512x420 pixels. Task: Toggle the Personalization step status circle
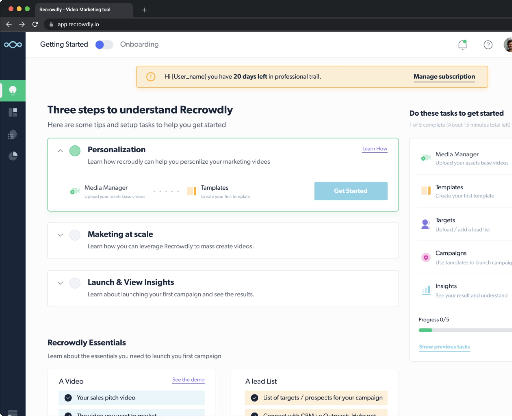click(75, 151)
